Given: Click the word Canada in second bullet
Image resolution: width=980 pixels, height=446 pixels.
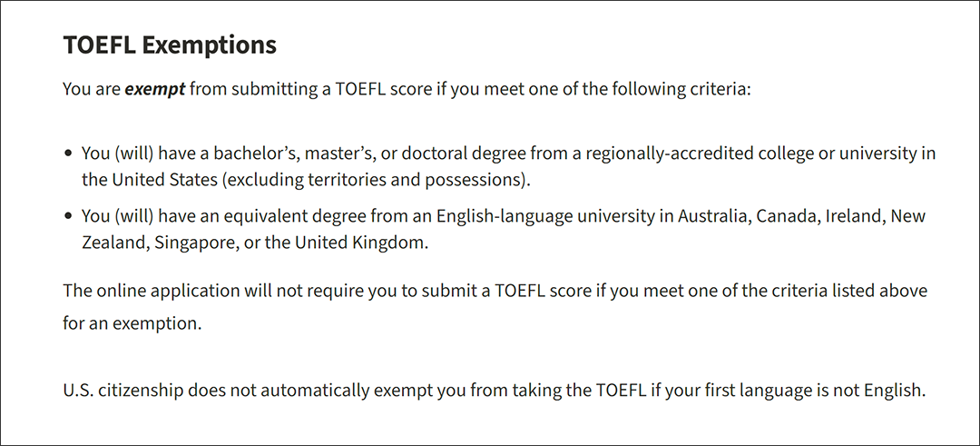Looking at the screenshot, I should (x=786, y=217).
